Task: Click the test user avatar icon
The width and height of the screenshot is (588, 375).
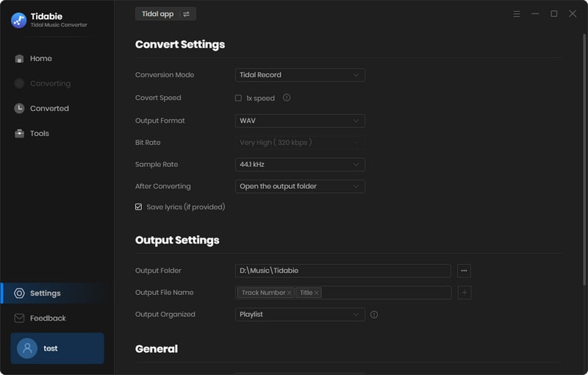Action: [27, 349]
